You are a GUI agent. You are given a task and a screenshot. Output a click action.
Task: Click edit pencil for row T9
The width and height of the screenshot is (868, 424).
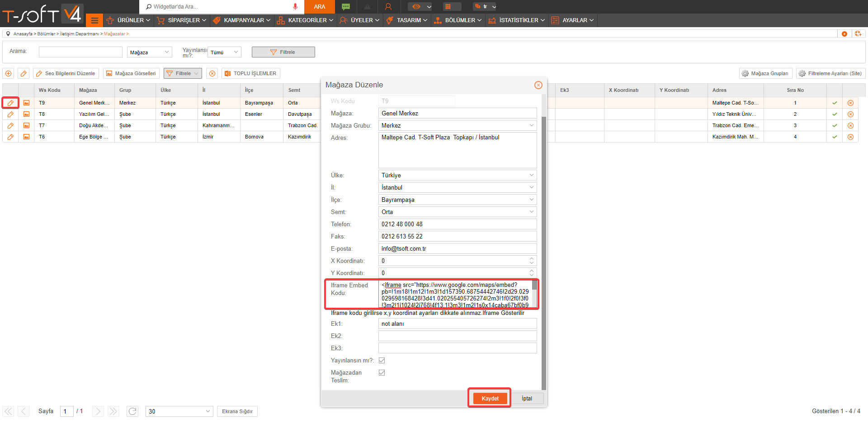[10, 103]
